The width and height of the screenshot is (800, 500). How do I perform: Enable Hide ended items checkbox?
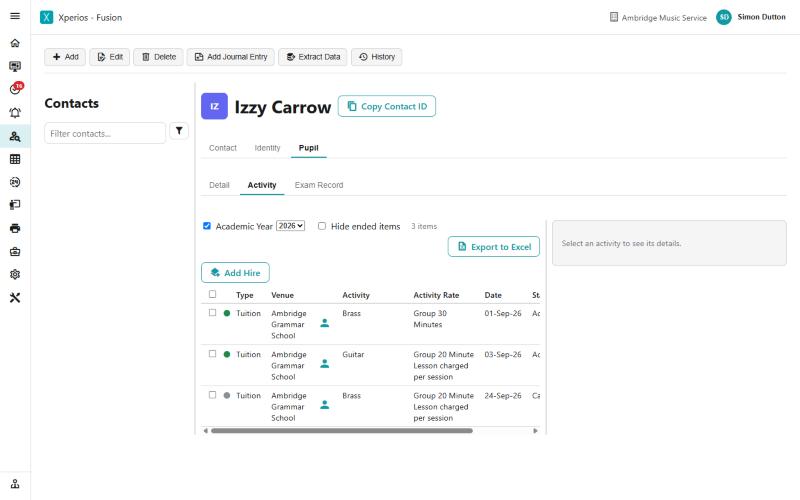[x=322, y=226]
